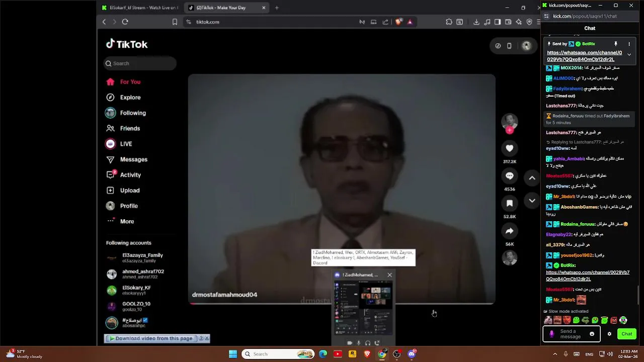
Task: Open Discord from the taskbar
Action: coord(412,354)
